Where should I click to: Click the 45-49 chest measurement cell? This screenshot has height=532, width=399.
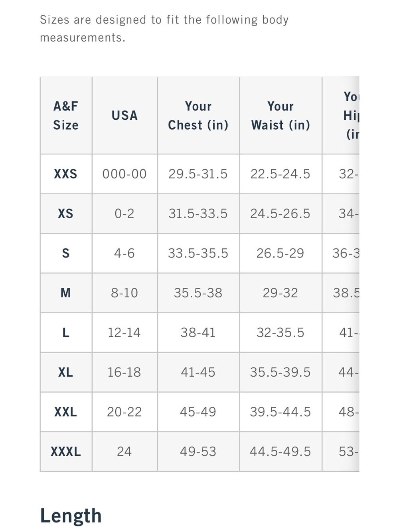198,412
